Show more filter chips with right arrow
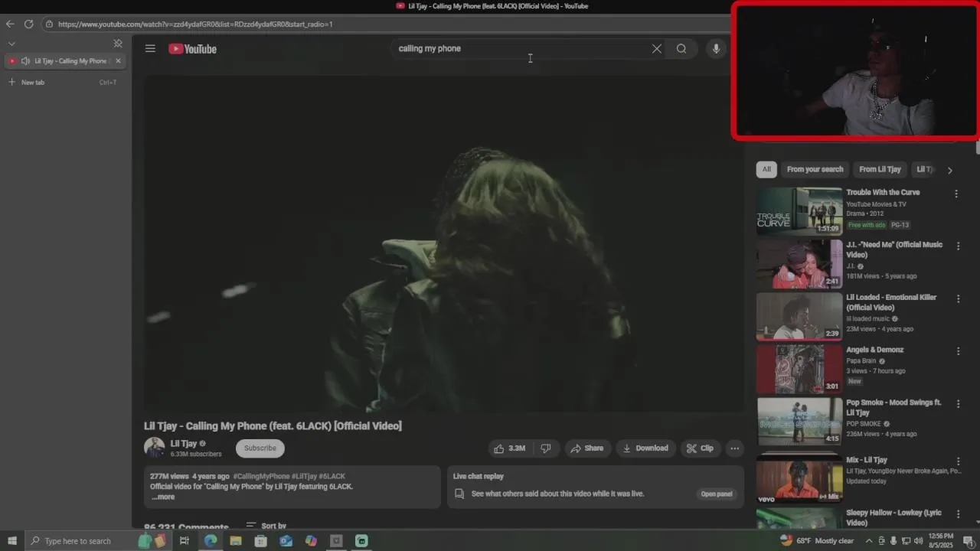 950,170
